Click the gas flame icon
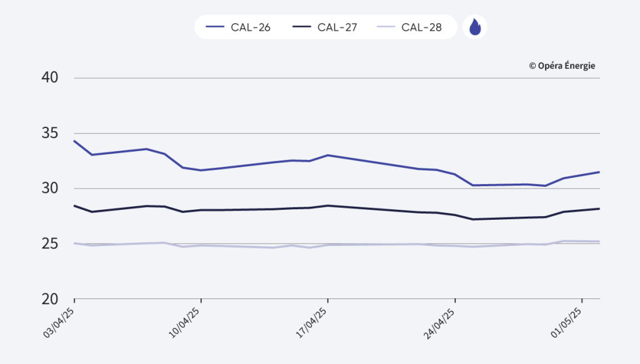This screenshot has height=364, width=640. tap(475, 27)
